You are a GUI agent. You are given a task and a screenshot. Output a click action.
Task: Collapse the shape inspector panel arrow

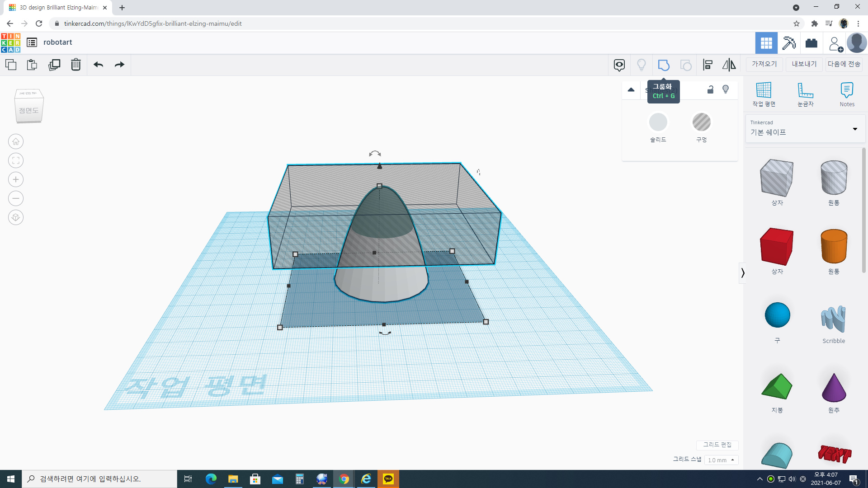(x=631, y=89)
